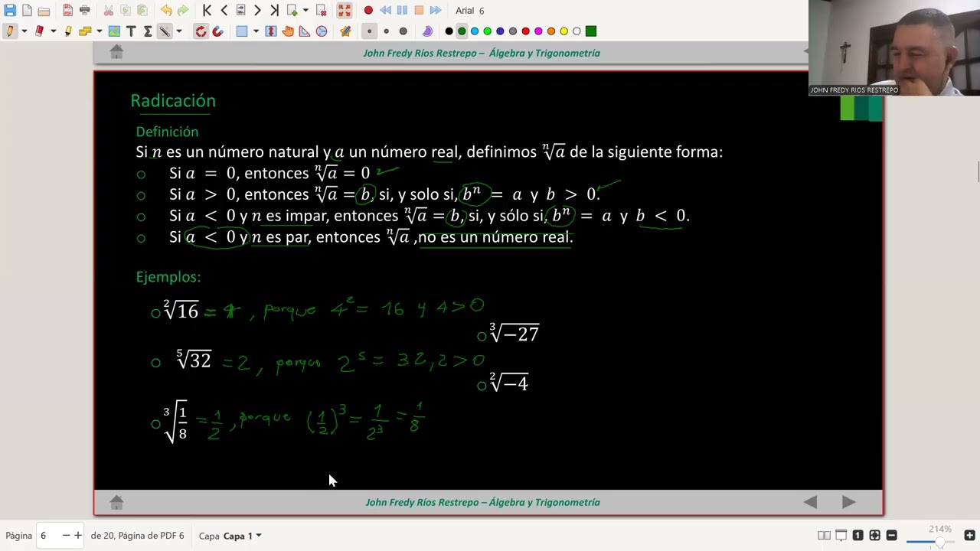Image resolution: width=980 pixels, height=551 pixels.
Task: Pick the red color swatch
Action: click(x=525, y=31)
